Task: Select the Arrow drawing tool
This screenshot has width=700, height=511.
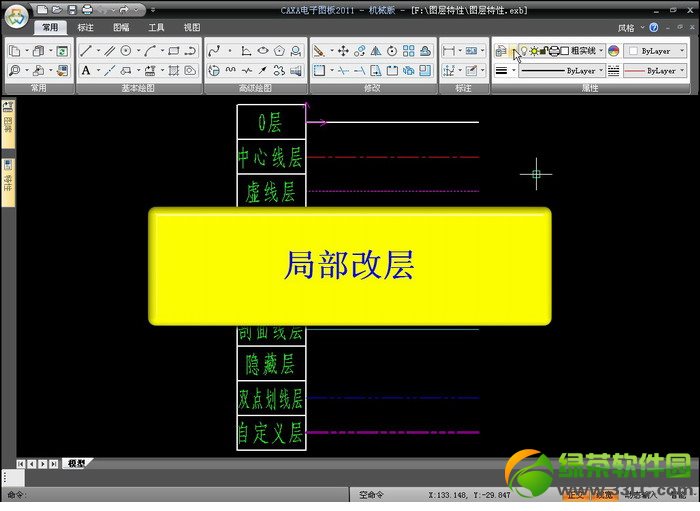Action: click(263, 71)
